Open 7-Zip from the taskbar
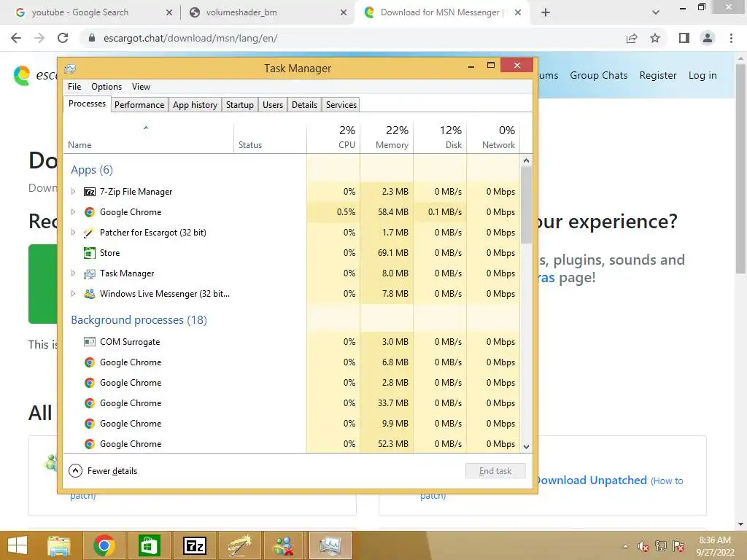Viewport: 747px width, 560px height. 194,545
